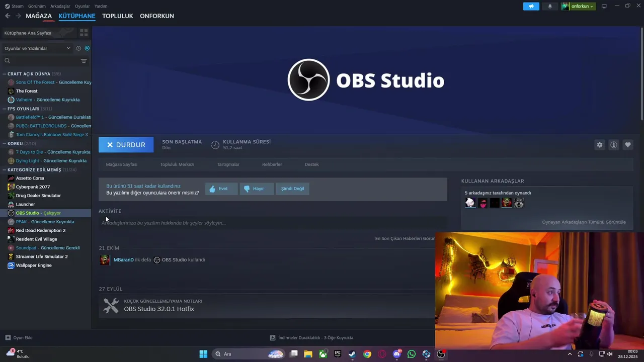
Task: Switch to Big Picture mode icon
Action: 604,6
